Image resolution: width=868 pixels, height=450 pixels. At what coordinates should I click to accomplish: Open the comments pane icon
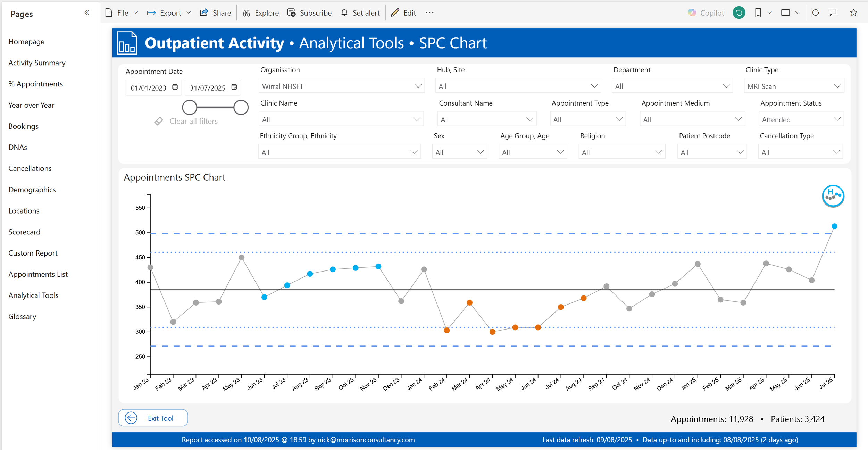(x=833, y=13)
